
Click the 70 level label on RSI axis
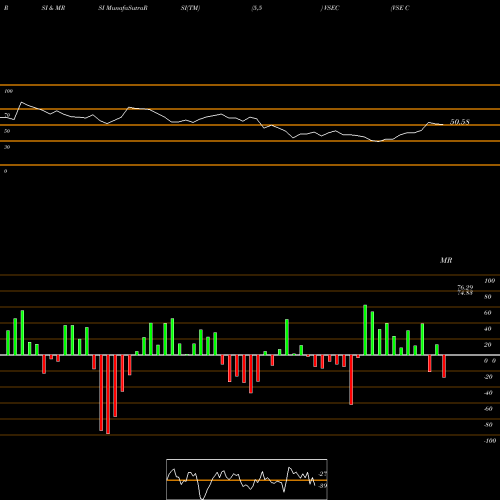[7, 115]
